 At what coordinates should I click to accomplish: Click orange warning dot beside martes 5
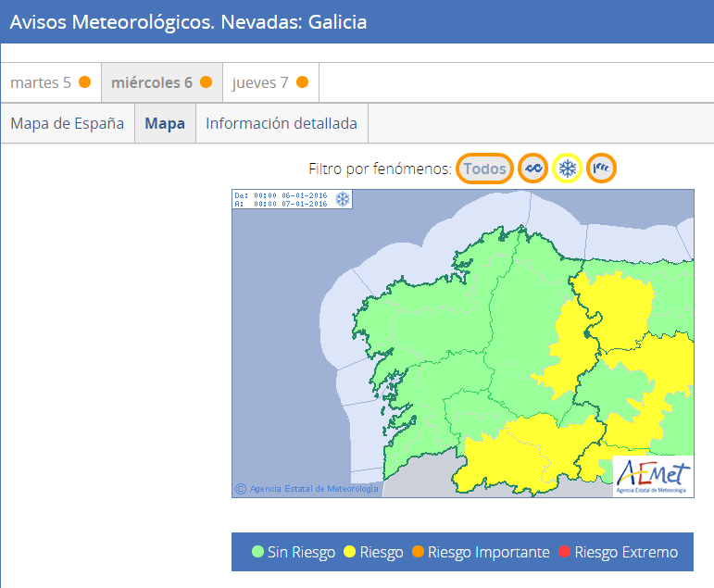pyautogui.click(x=85, y=82)
